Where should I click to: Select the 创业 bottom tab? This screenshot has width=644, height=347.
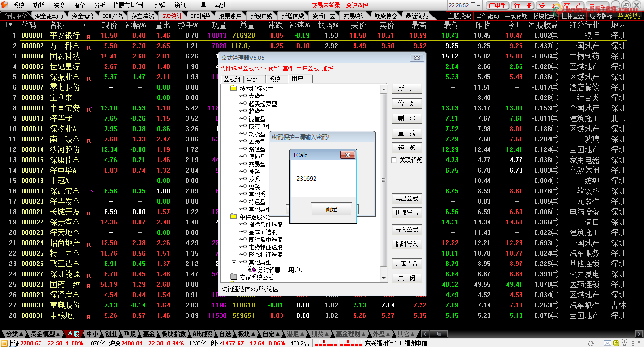coord(111,334)
